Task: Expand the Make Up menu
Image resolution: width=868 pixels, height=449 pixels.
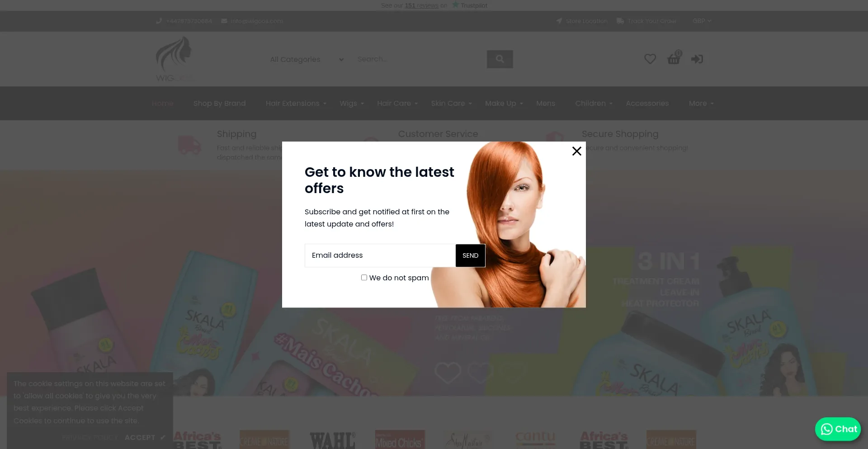Action: pyautogui.click(x=504, y=104)
